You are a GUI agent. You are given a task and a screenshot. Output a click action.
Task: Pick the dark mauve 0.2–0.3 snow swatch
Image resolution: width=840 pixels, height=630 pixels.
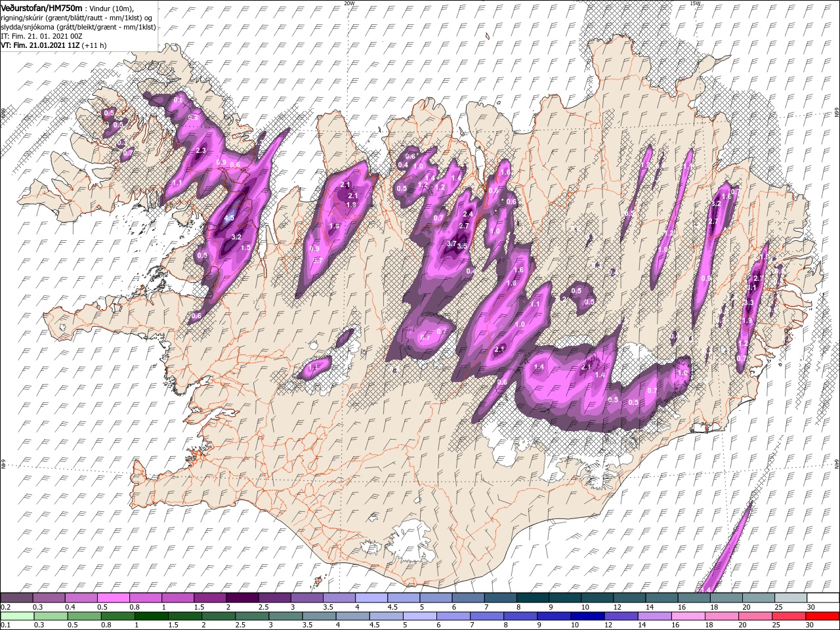coord(17,597)
